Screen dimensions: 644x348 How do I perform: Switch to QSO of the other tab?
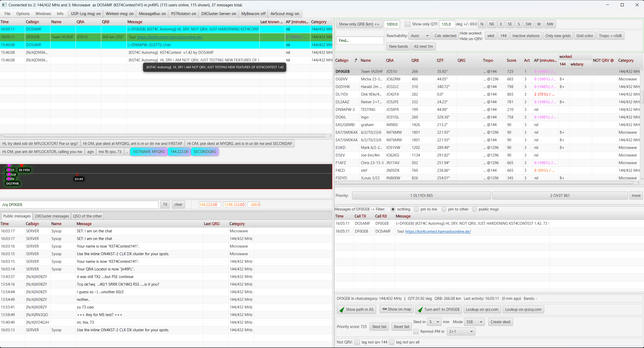click(x=88, y=216)
